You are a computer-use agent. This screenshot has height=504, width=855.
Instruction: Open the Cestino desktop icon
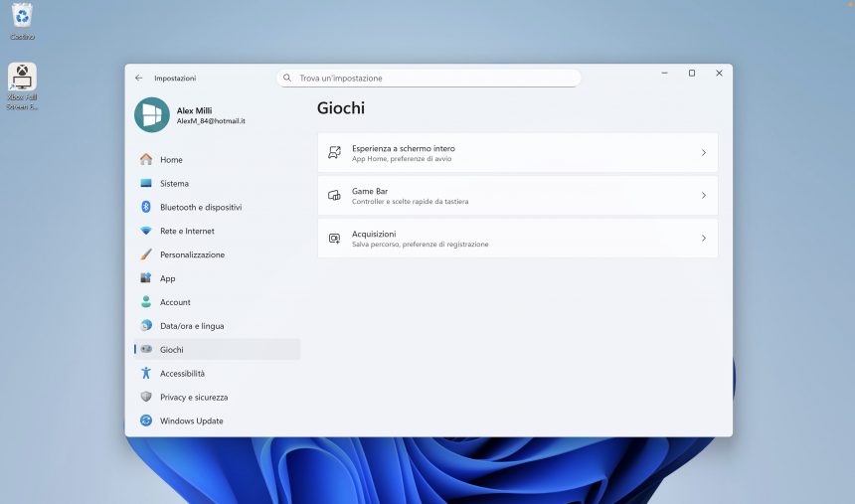pyautogui.click(x=22, y=17)
